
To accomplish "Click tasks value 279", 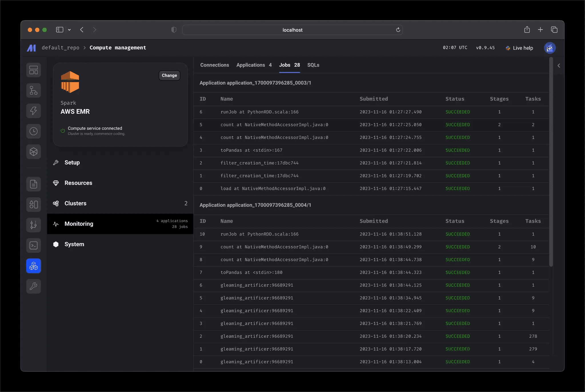I will click(533, 349).
